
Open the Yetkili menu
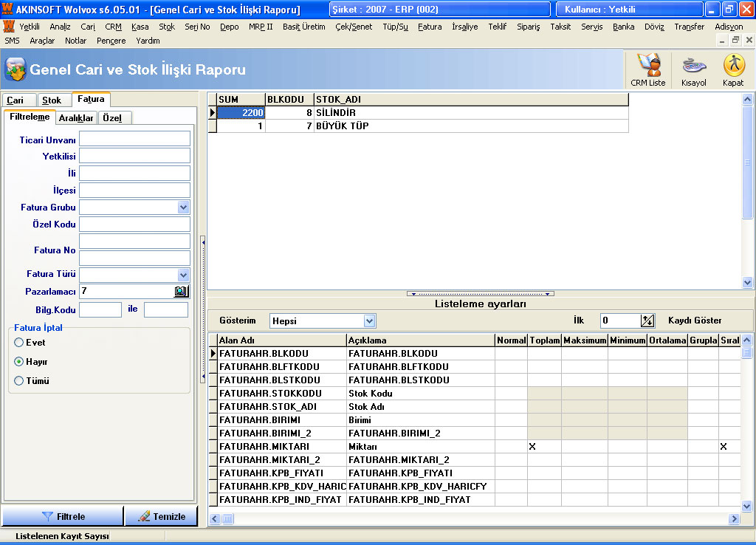point(30,27)
